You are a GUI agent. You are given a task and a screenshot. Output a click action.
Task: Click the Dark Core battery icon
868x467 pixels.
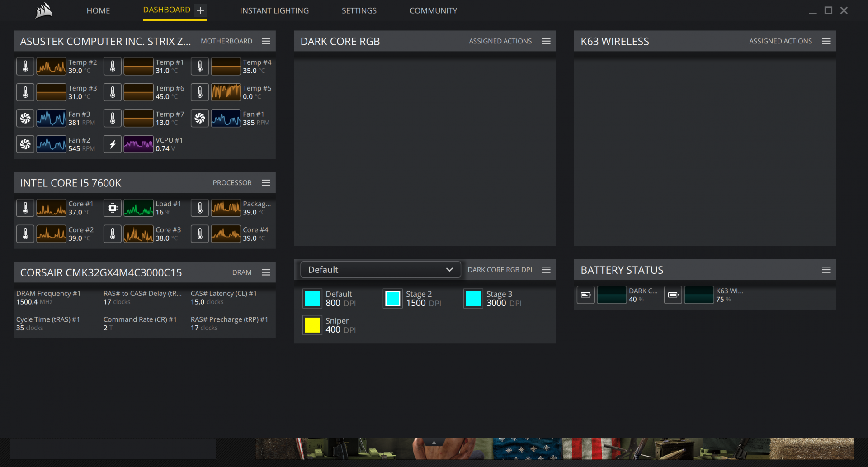[x=586, y=295]
